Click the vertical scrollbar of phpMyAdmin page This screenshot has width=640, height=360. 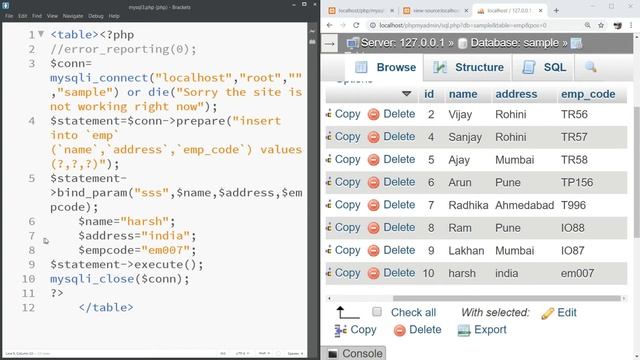coord(637,171)
